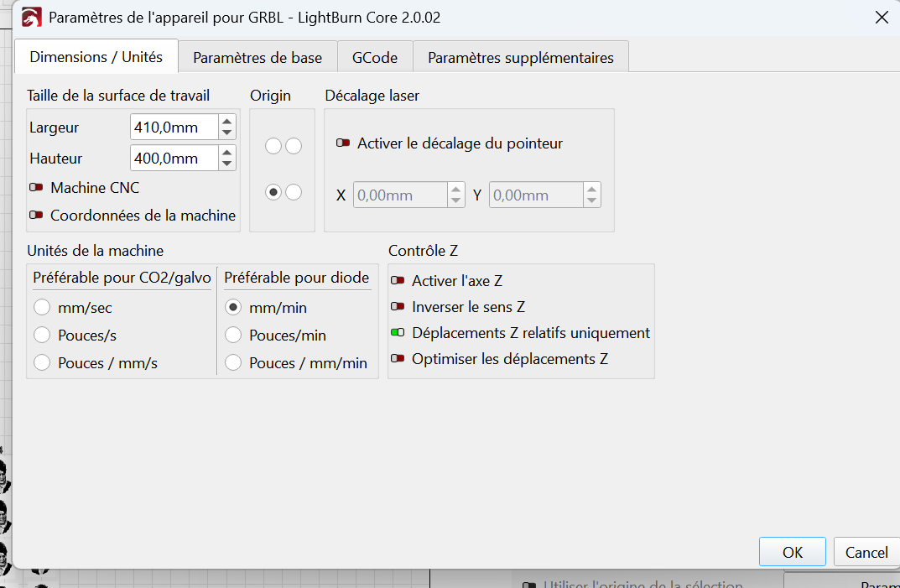Screen dimensions: 900x588
Task: Click the X laser offset field
Action: click(400, 195)
